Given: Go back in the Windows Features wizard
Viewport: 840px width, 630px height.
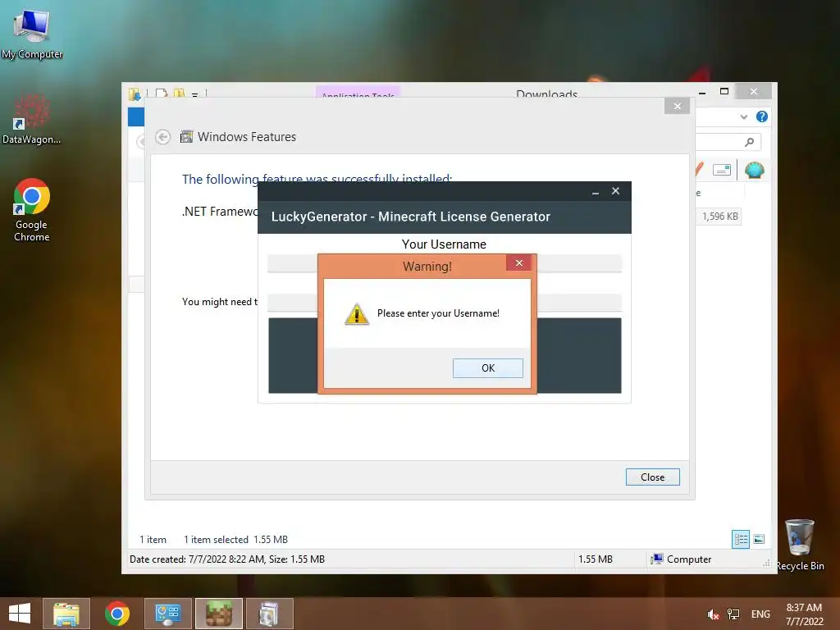Looking at the screenshot, I should [163, 137].
